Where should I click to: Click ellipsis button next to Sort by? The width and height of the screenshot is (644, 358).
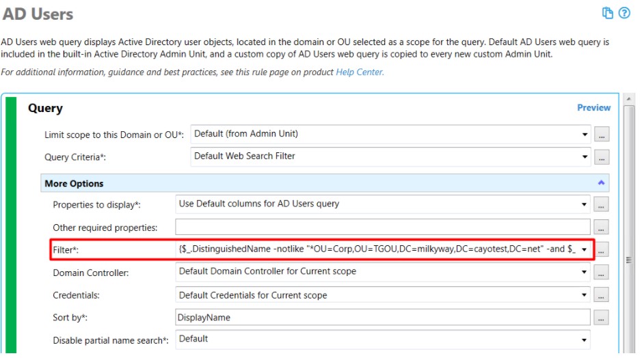click(x=601, y=318)
